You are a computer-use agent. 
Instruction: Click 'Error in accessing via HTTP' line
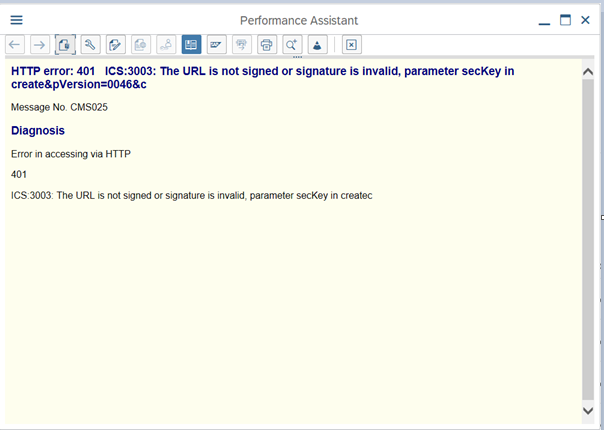tap(71, 154)
